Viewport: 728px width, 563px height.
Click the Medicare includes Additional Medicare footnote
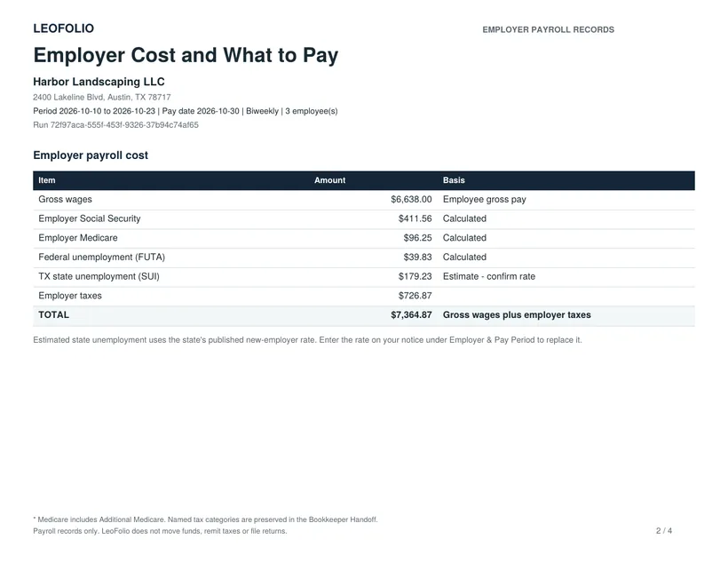205,519
